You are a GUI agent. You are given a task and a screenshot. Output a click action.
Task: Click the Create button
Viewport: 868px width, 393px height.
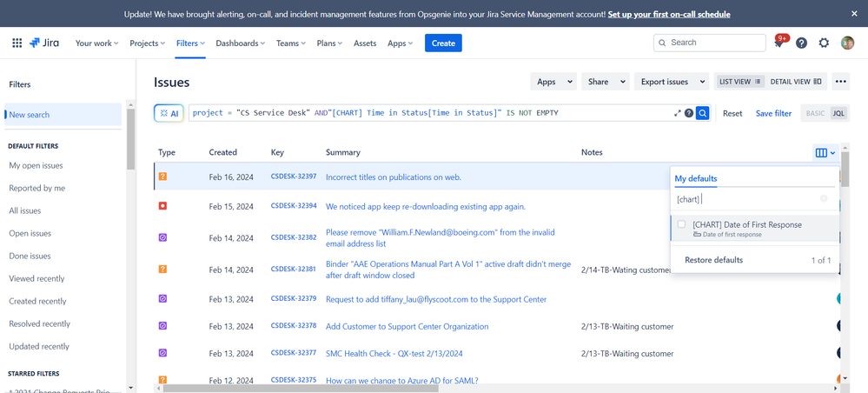point(443,43)
